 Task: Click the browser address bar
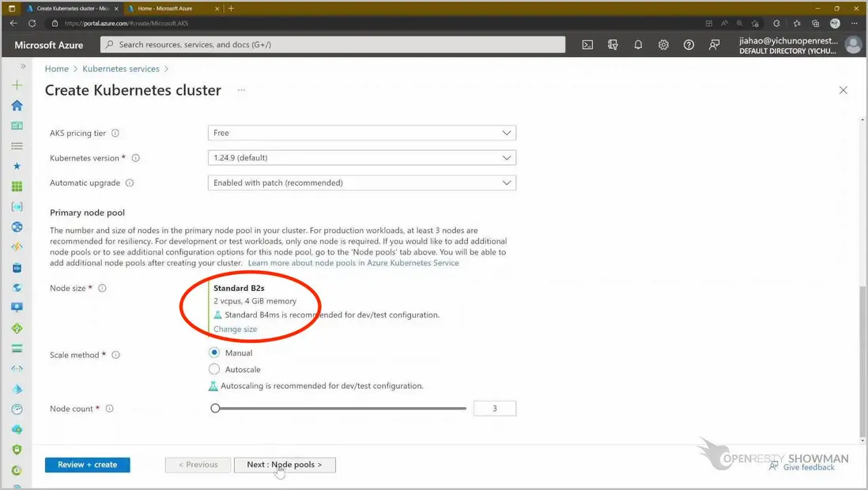tap(371, 23)
